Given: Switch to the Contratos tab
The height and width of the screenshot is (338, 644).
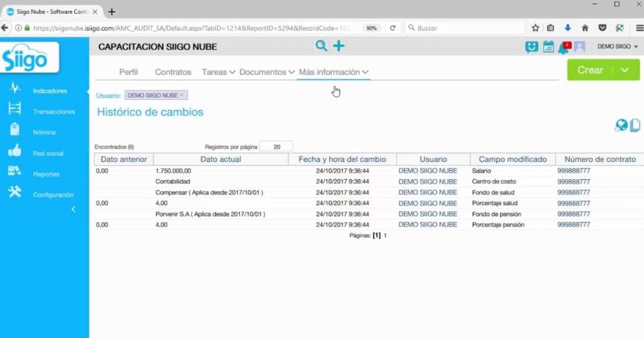Looking at the screenshot, I should pos(173,72).
